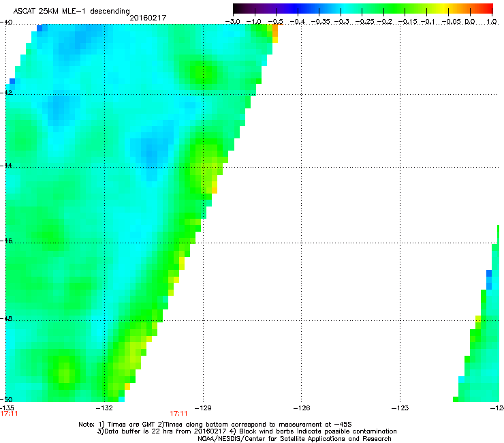504x443 pixels.
Task: Click the -0.2 color scale label
Action: (x=384, y=22)
